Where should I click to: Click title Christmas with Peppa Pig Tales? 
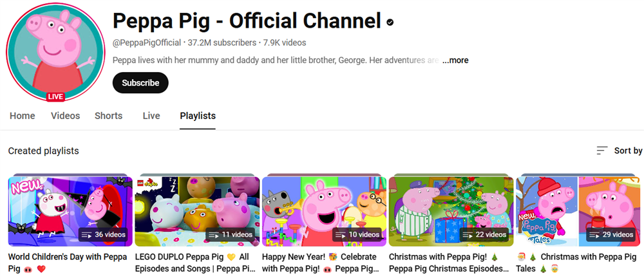coord(576,263)
